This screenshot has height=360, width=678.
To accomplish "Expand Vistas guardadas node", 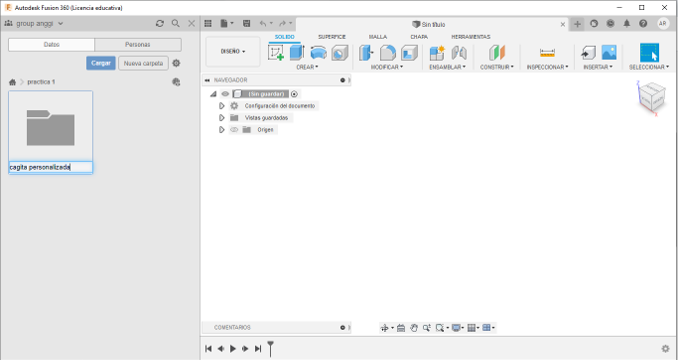I will (221, 118).
